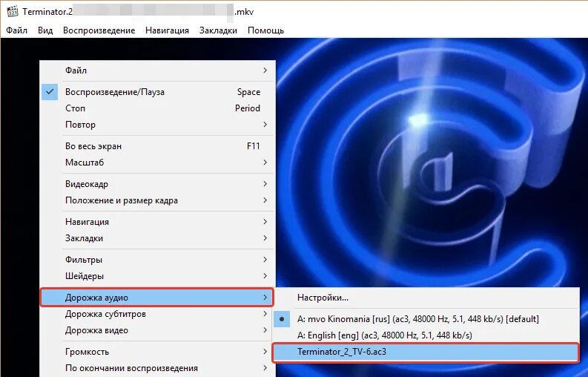The height and width of the screenshot is (377, 588).
Task: Toggle Воспроизведение/Пауза checked item
Action: (x=157, y=92)
